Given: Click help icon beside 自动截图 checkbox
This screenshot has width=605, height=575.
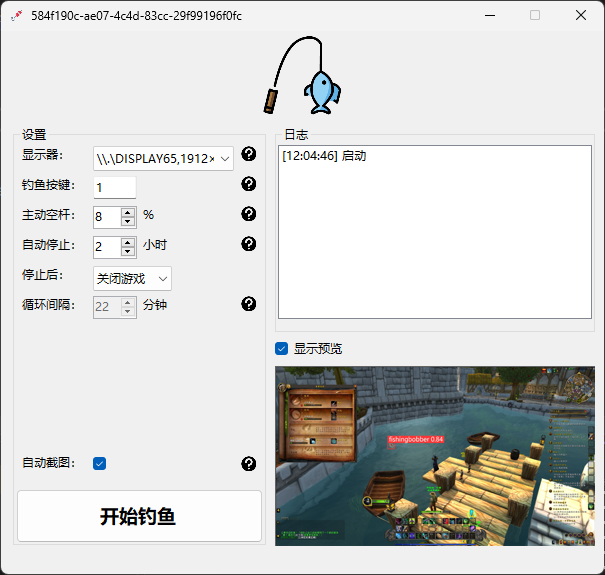Looking at the screenshot, I should click(248, 464).
